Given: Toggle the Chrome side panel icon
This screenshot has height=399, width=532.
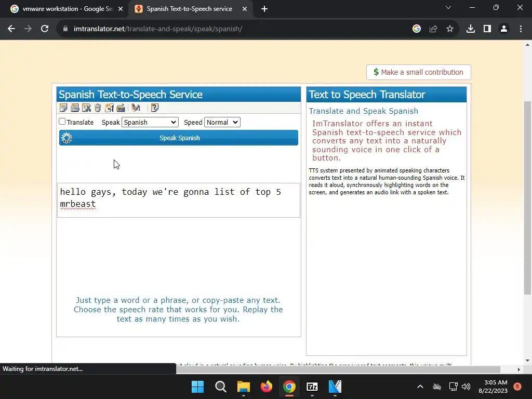Looking at the screenshot, I should tap(487, 29).
